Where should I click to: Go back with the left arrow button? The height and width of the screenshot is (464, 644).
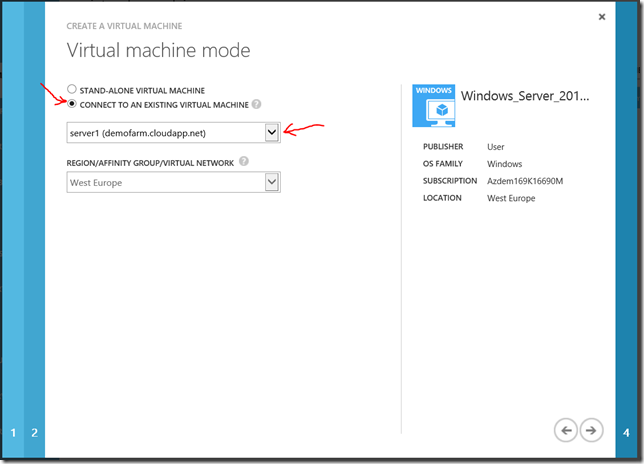tap(566, 430)
